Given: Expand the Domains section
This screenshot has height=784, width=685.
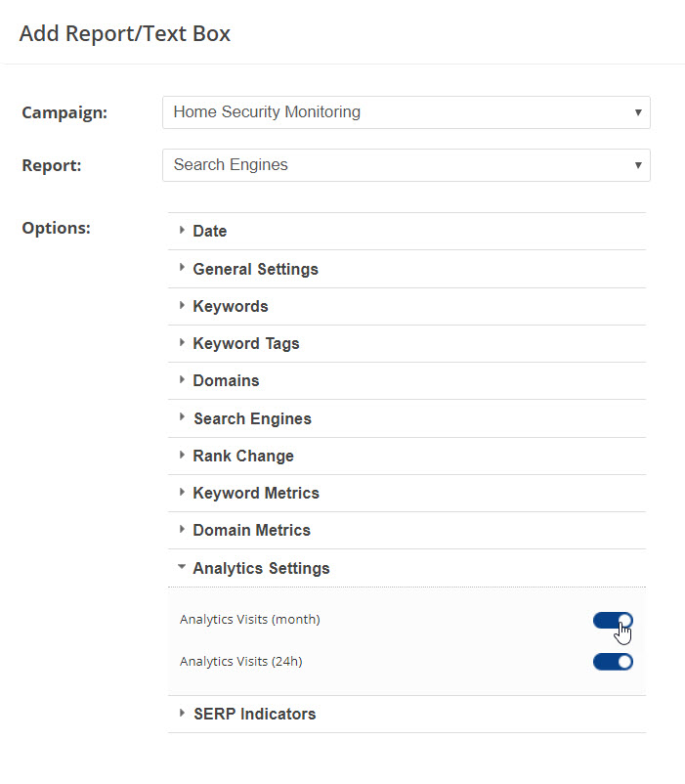Looking at the screenshot, I should click(x=226, y=380).
